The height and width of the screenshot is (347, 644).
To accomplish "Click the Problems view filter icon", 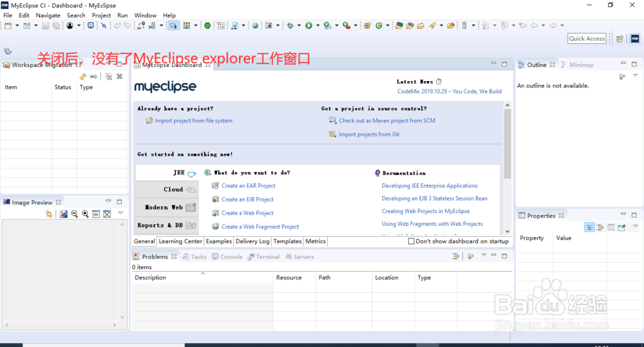I will tap(456, 256).
